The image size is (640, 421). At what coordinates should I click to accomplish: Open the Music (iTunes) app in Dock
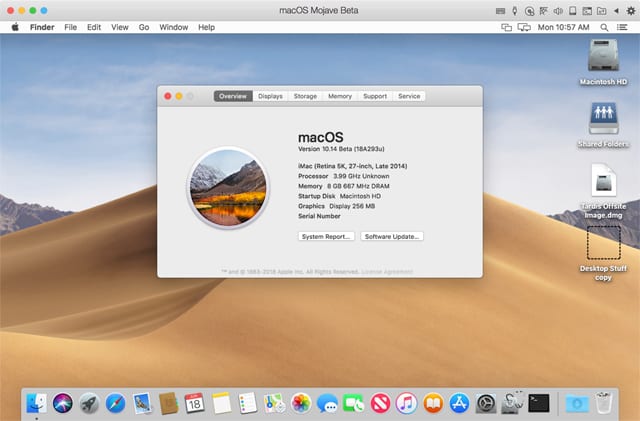pyautogui.click(x=406, y=403)
